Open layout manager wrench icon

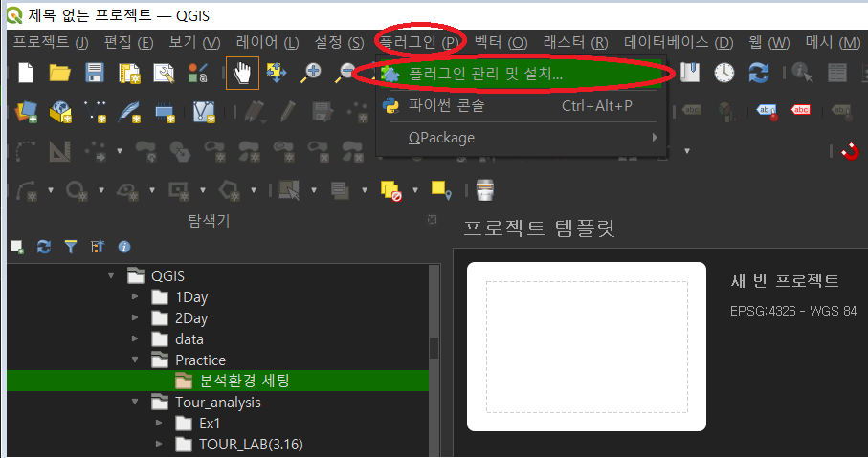(x=164, y=73)
